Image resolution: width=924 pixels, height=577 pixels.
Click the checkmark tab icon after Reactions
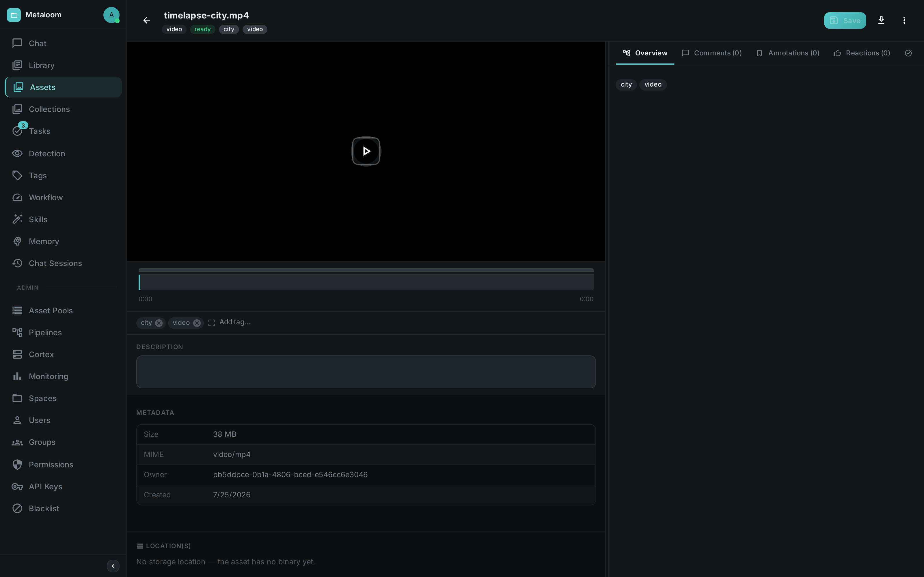tap(908, 53)
